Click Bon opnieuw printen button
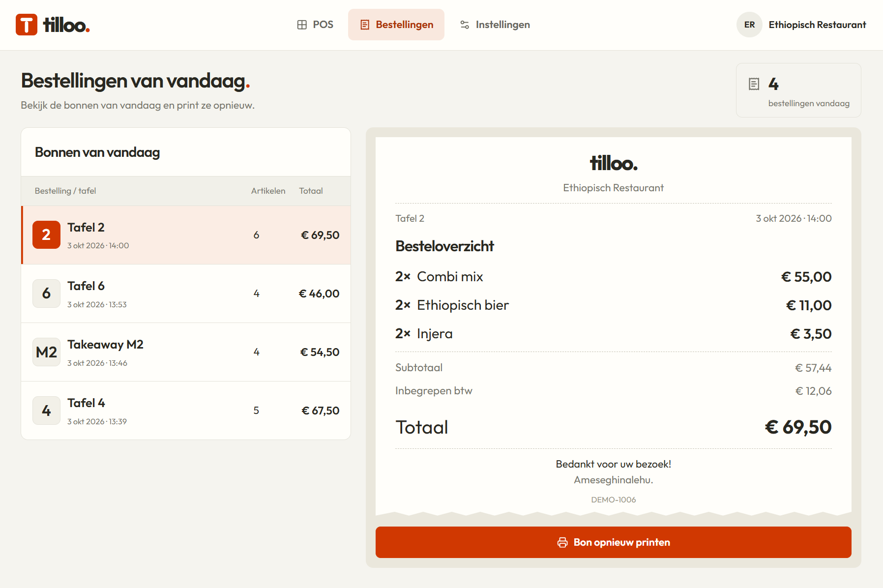The height and width of the screenshot is (588, 883). click(613, 542)
